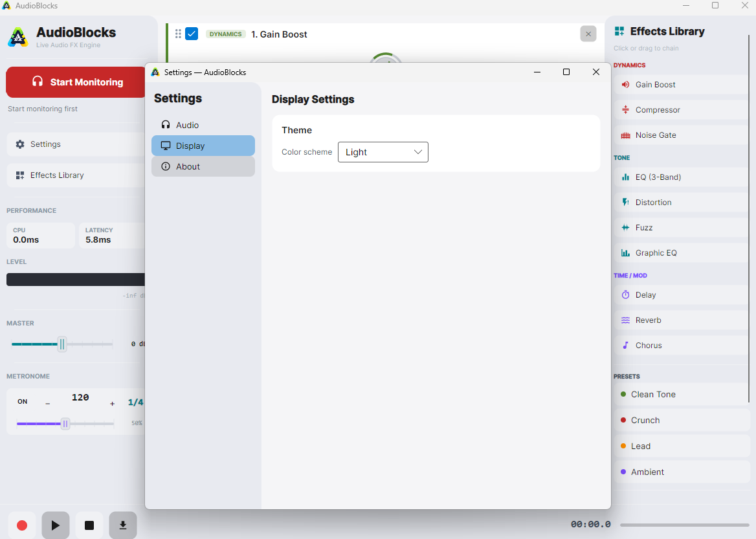The height and width of the screenshot is (539, 756).
Task: Click the Gain Boost knob behind the dialog
Action: point(386,58)
